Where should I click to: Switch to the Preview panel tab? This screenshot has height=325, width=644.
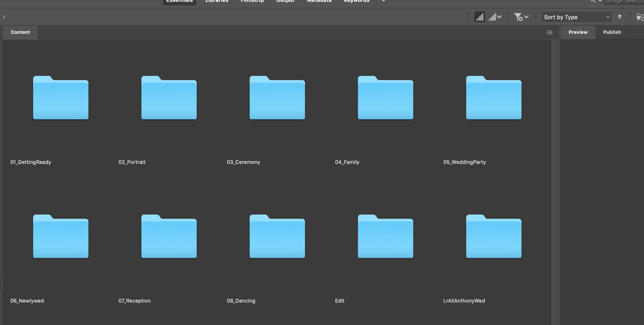coord(578,32)
